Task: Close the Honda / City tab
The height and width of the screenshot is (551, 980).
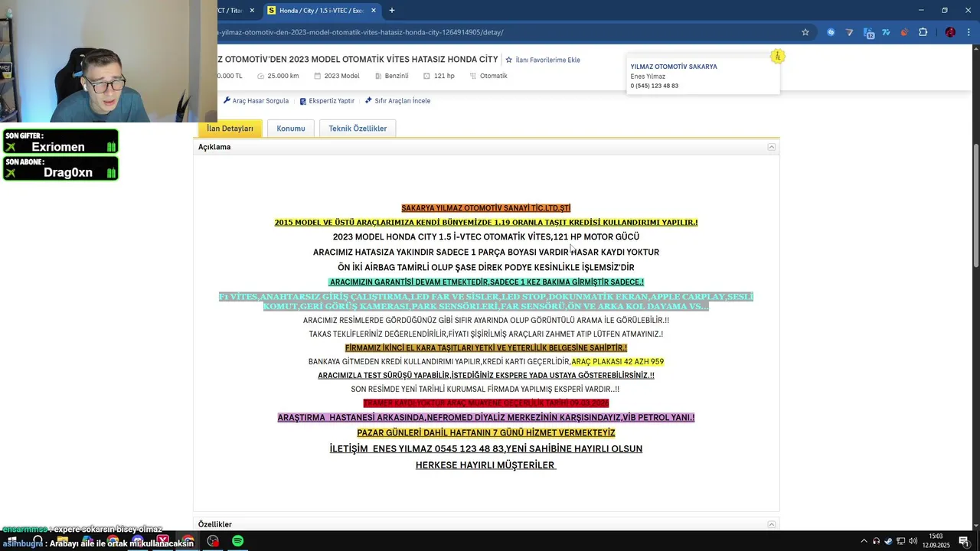Action: click(x=374, y=11)
